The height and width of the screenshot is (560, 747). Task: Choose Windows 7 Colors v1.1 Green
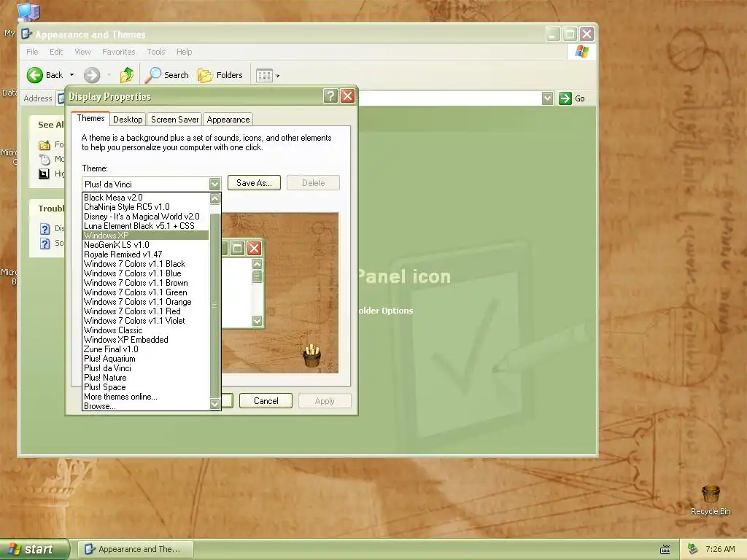pyautogui.click(x=145, y=292)
